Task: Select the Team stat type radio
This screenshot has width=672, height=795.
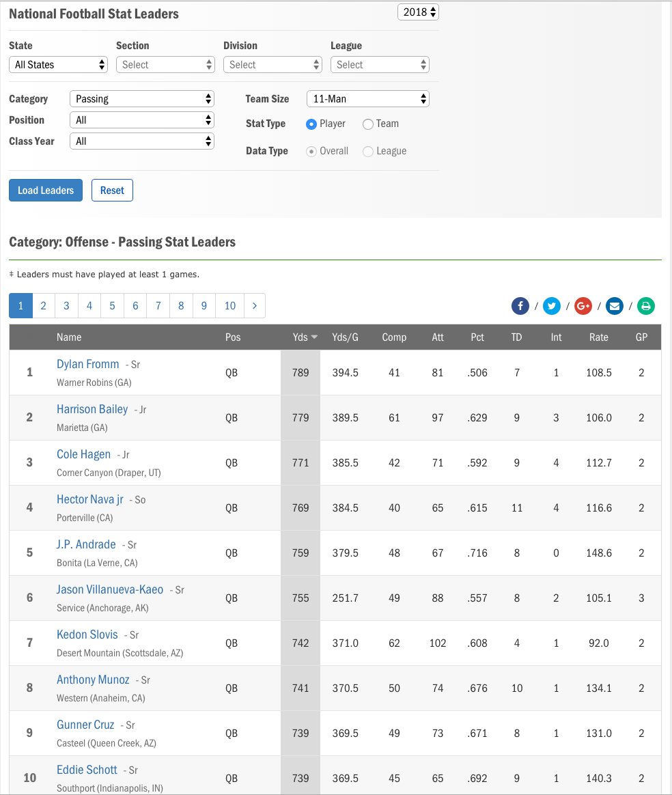Action: [368, 124]
